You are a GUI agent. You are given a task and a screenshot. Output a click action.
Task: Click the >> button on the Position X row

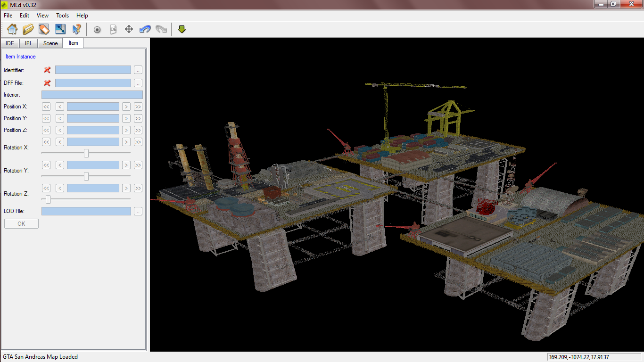pyautogui.click(x=138, y=107)
